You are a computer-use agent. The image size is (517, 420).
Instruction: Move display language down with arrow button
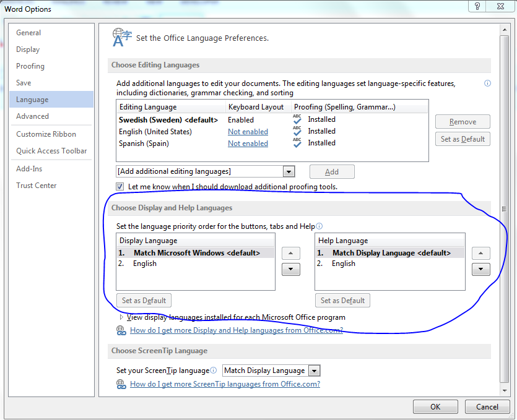[291, 270]
